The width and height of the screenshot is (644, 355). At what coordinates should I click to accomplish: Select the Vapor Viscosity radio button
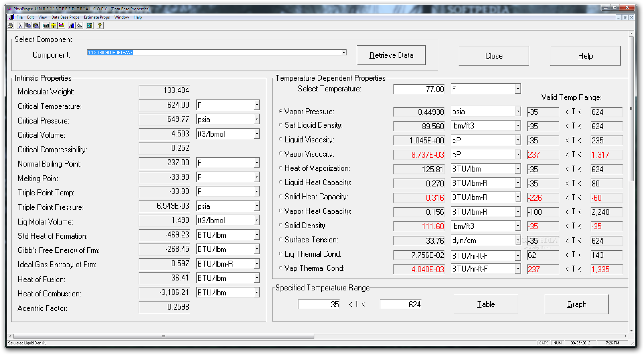tap(281, 154)
